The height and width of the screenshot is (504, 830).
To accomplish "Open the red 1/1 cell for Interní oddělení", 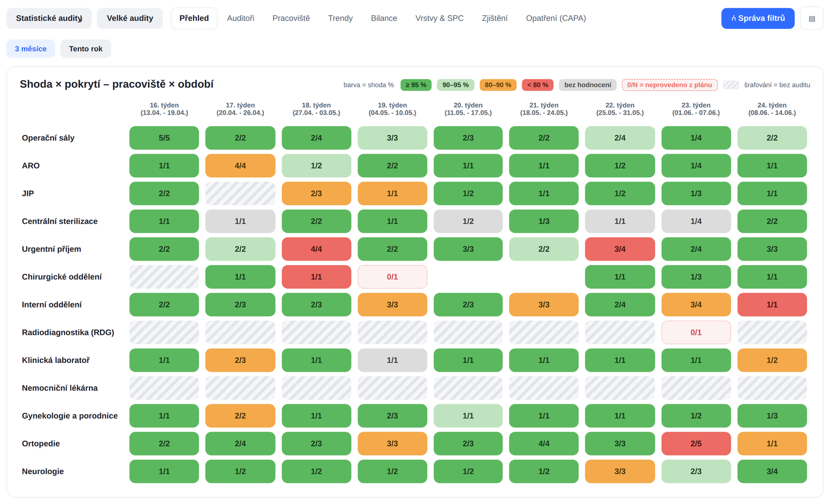I will (772, 305).
